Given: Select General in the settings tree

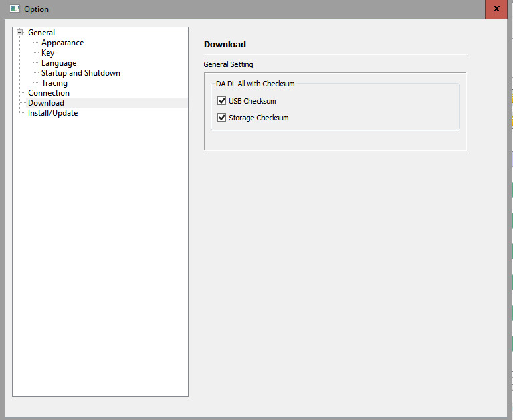Looking at the screenshot, I should 41,33.
